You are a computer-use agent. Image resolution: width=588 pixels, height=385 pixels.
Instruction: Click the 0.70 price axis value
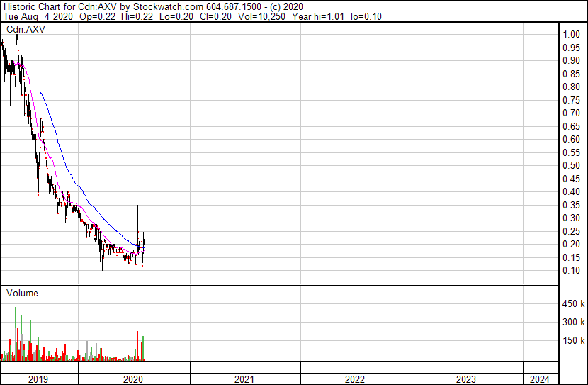[572, 113]
